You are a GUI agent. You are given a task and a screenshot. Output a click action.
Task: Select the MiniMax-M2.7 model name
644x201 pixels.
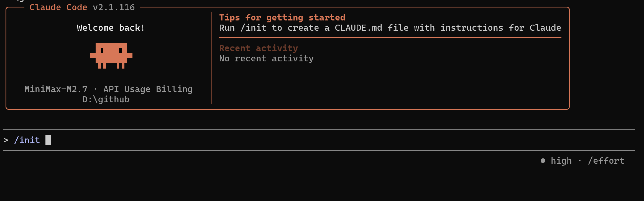click(56, 89)
